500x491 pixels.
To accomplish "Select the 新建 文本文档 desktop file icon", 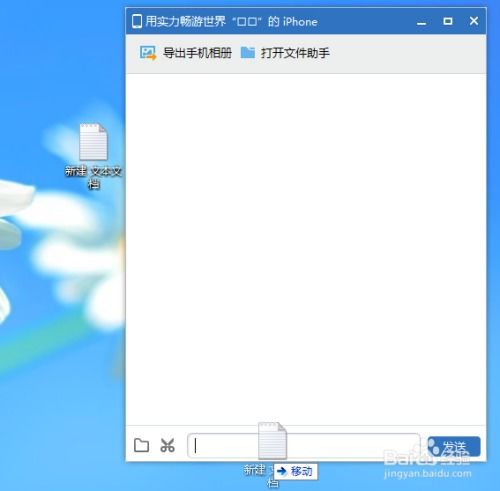I will 93,142.
